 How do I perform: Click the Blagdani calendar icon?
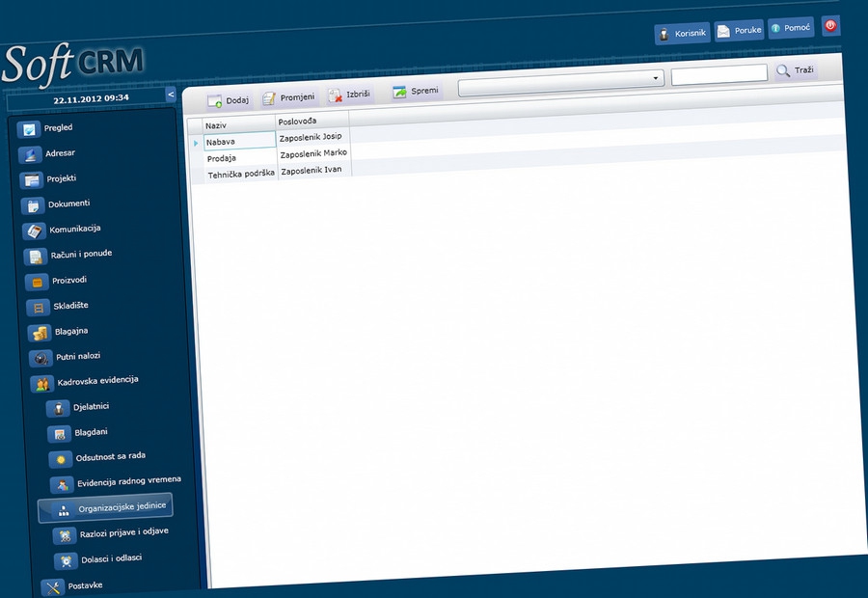click(x=59, y=434)
